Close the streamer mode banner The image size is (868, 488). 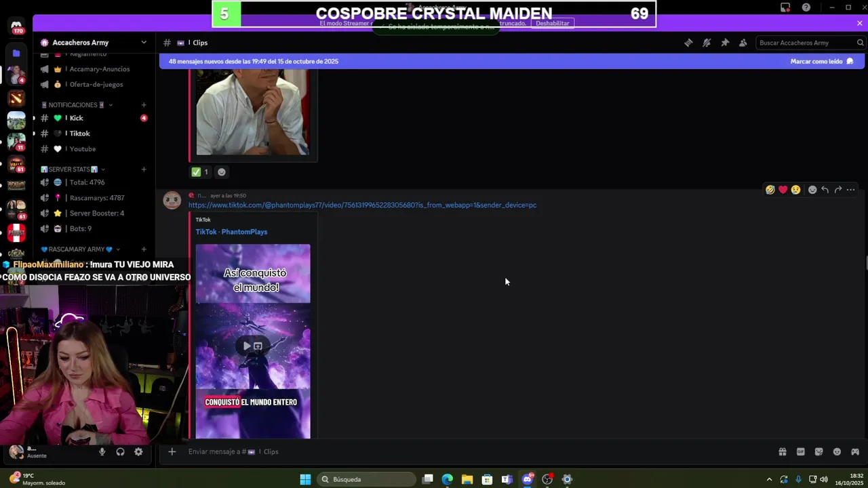[x=859, y=23]
